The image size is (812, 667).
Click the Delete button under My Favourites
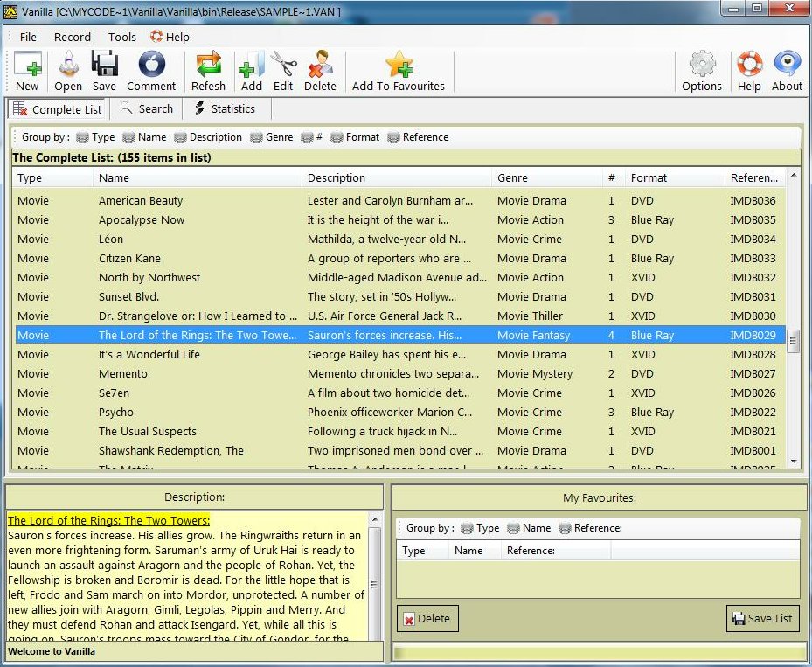coord(427,618)
